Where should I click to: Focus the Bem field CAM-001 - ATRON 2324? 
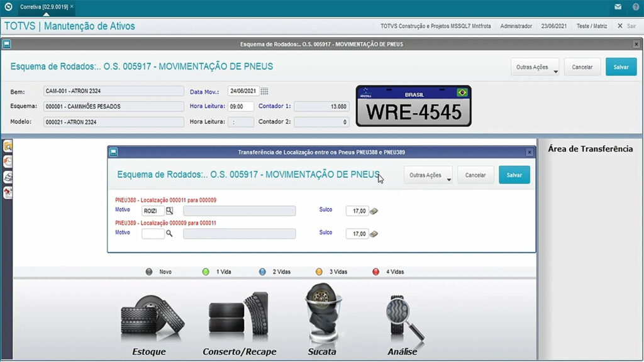pyautogui.click(x=114, y=91)
